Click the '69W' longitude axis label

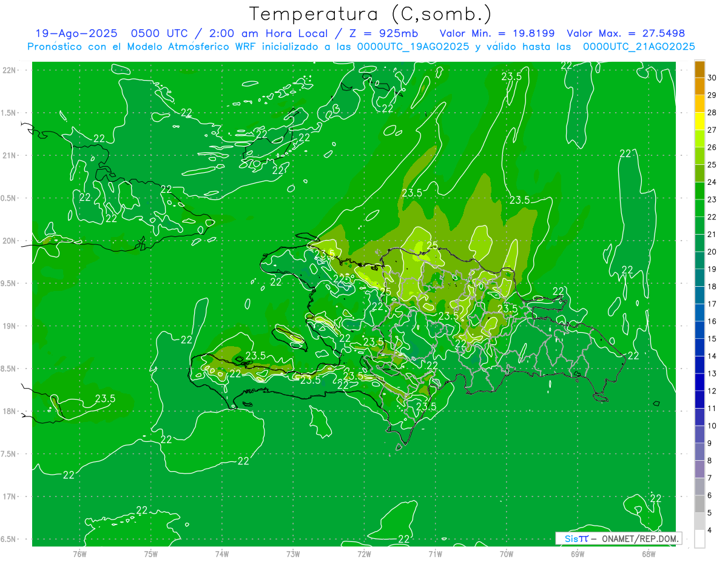click(578, 554)
